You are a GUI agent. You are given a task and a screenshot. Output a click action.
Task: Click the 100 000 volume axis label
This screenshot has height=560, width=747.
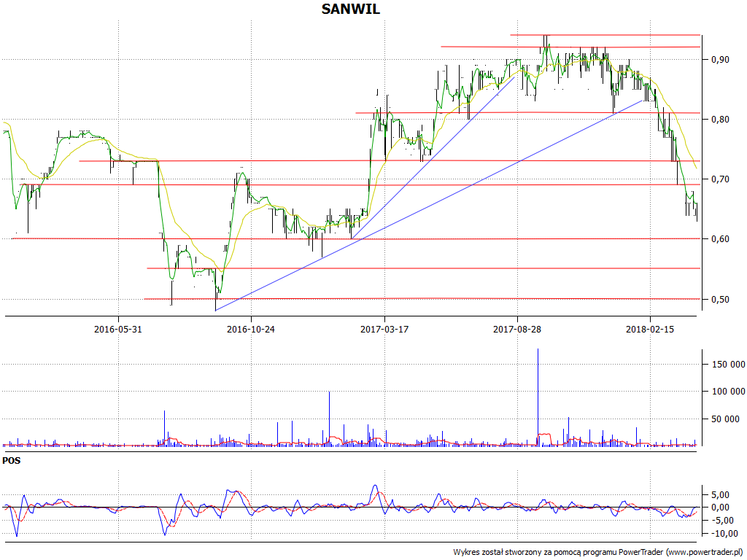728,392
